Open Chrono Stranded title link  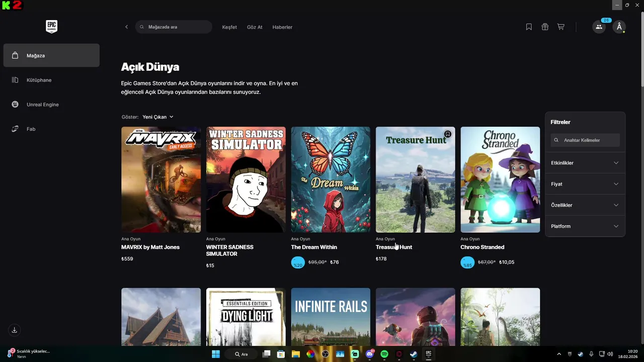pos(482,247)
